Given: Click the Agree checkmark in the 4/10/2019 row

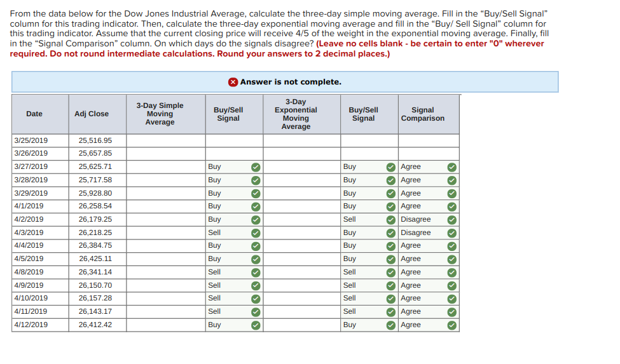Looking at the screenshot, I should [x=452, y=299].
